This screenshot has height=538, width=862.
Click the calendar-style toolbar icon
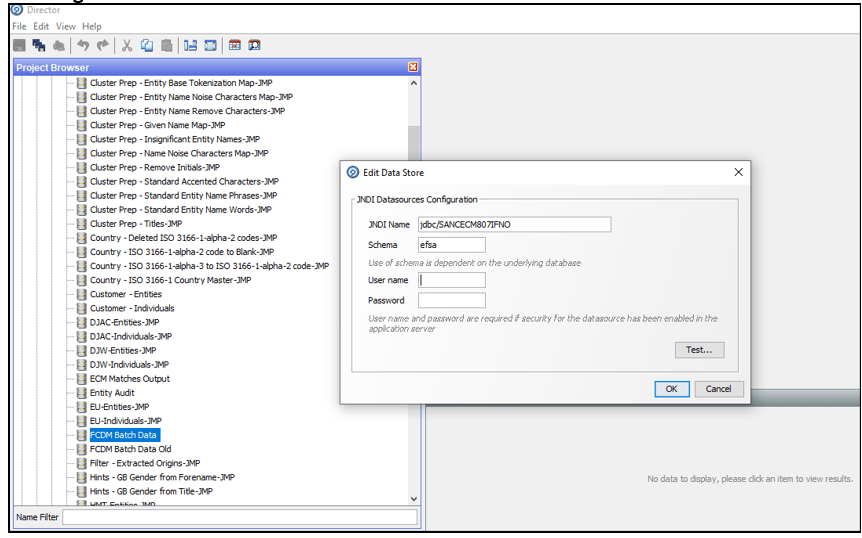(235, 46)
